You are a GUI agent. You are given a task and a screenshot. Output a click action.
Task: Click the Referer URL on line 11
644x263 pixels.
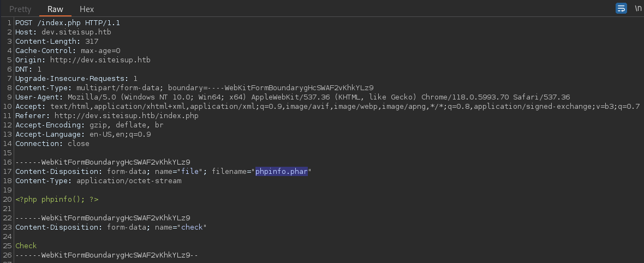[127, 116]
